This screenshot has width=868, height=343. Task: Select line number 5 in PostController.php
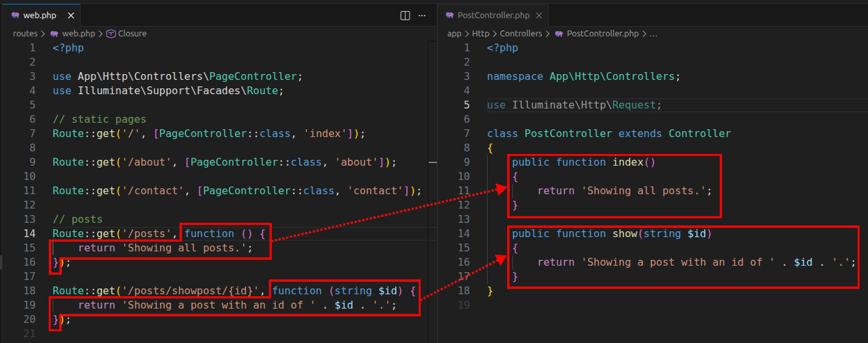466,105
